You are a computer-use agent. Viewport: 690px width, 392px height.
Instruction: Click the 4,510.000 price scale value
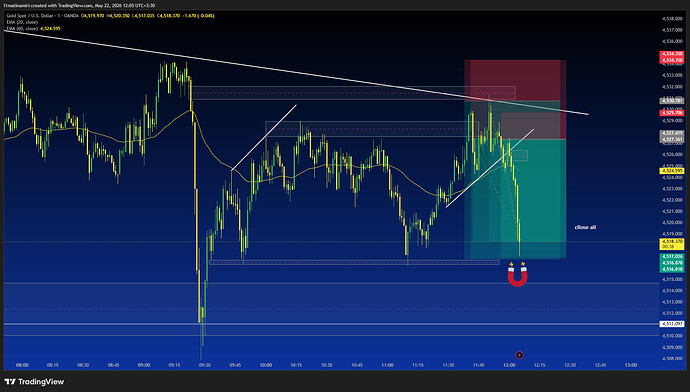[672, 336]
